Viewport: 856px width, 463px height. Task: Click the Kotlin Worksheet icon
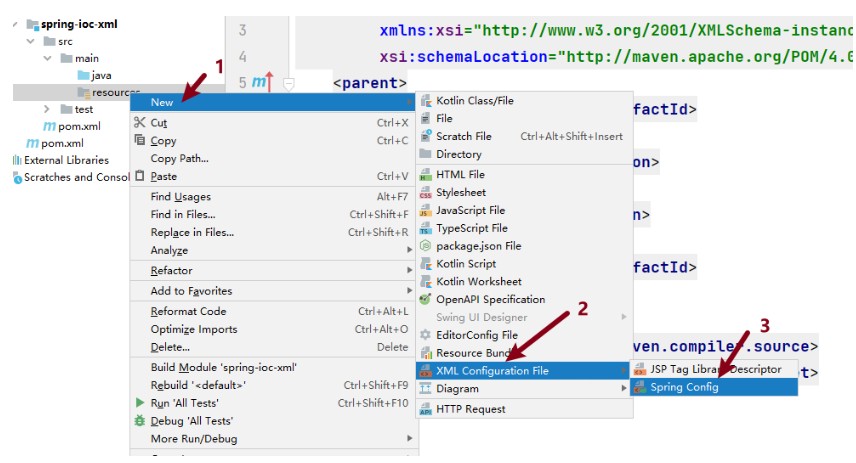click(426, 282)
